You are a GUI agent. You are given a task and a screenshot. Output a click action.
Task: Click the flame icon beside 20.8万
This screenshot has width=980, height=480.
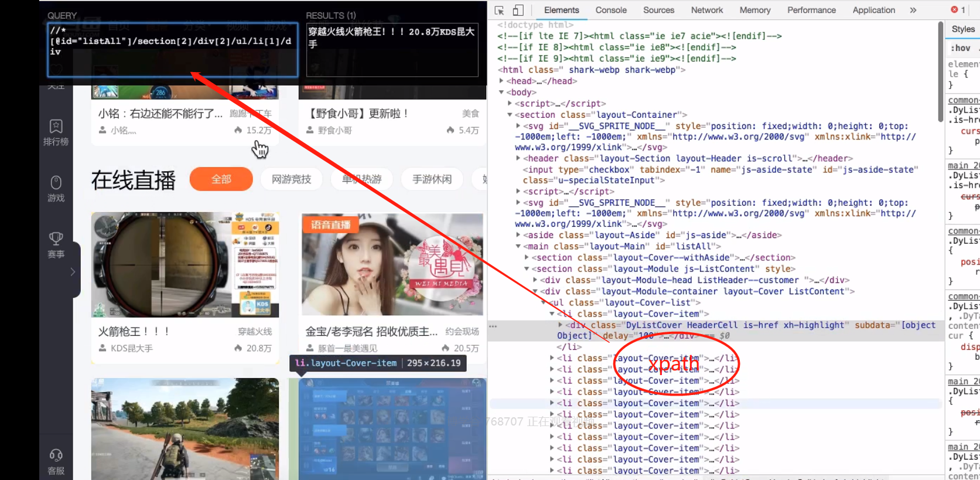coord(238,348)
